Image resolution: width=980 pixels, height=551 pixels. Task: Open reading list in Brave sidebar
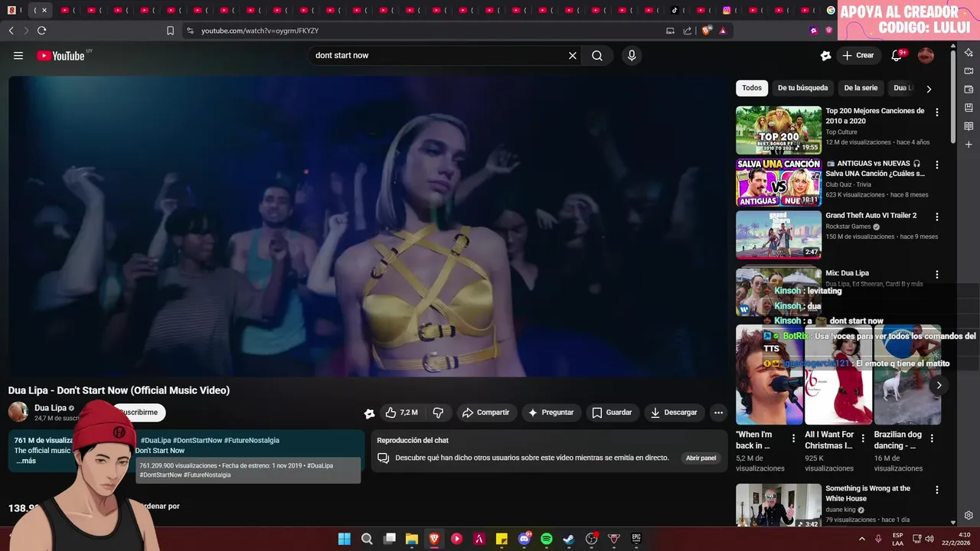click(969, 126)
